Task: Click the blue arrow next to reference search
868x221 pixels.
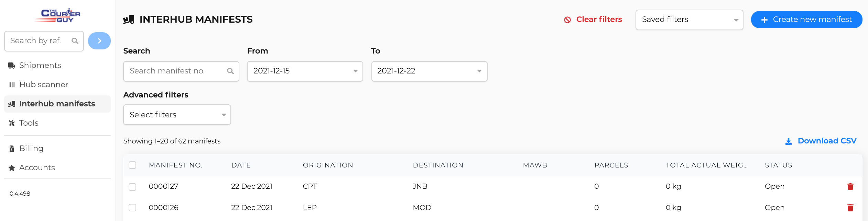Action: click(x=99, y=41)
